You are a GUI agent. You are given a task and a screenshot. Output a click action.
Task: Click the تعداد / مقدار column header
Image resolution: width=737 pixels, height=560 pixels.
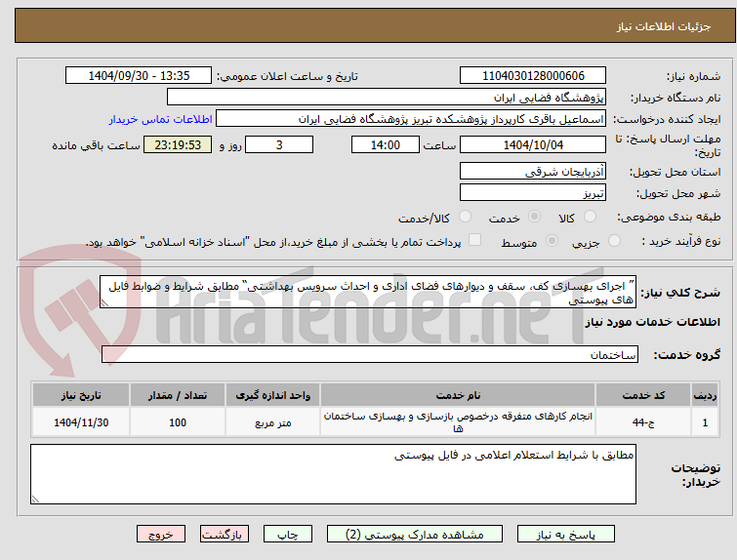coord(178,395)
